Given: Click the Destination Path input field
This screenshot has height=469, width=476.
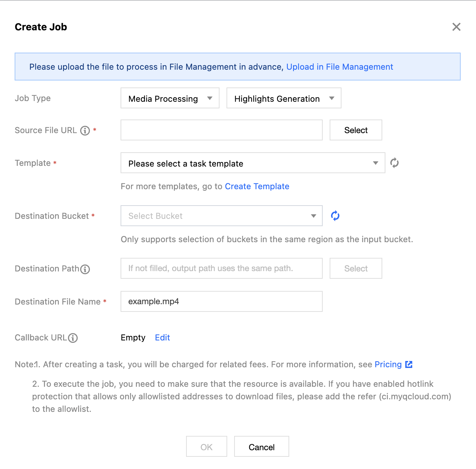Looking at the screenshot, I should 221,269.
